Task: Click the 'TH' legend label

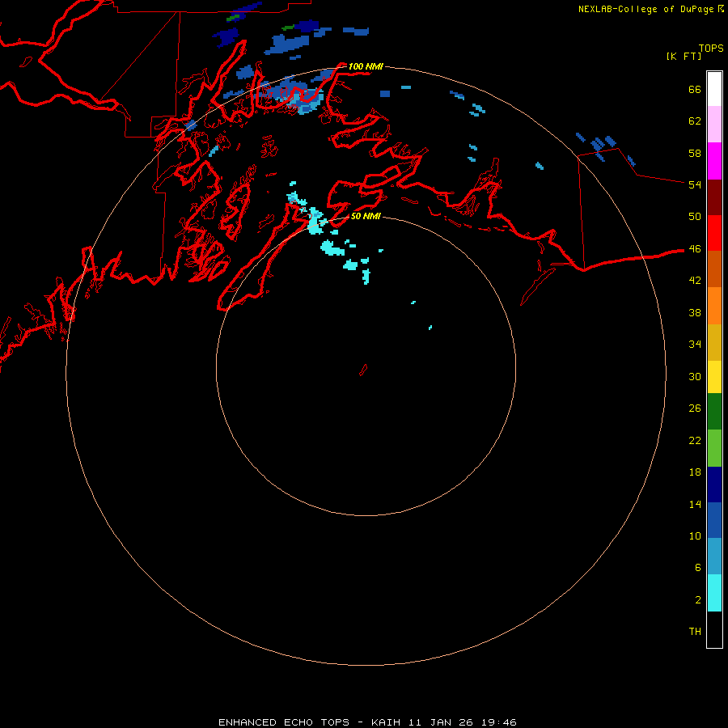Action: pyautogui.click(x=695, y=632)
